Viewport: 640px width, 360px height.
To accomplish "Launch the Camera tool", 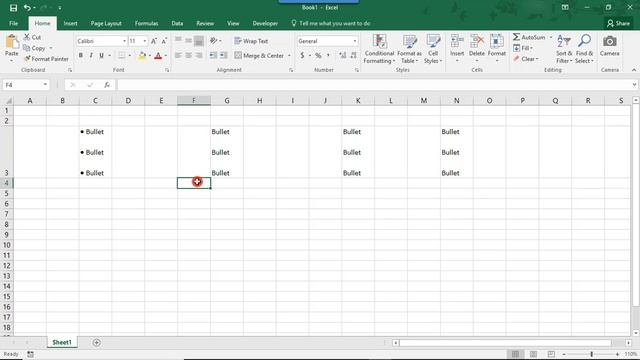I will (610, 46).
